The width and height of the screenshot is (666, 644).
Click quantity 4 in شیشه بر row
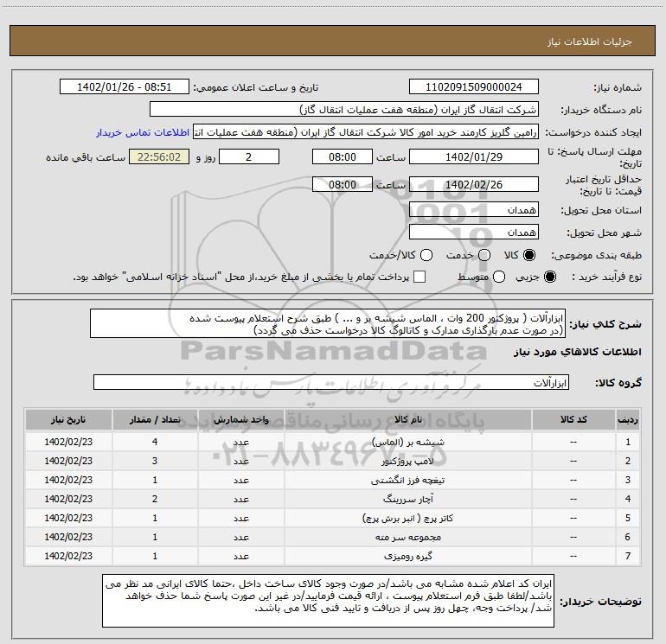pyautogui.click(x=155, y=442)
